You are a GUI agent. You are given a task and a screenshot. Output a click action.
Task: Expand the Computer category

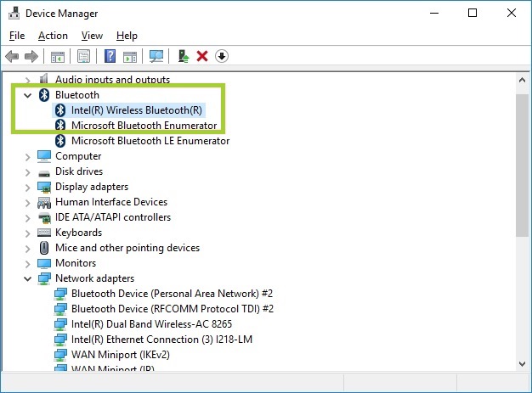[28, 157]
